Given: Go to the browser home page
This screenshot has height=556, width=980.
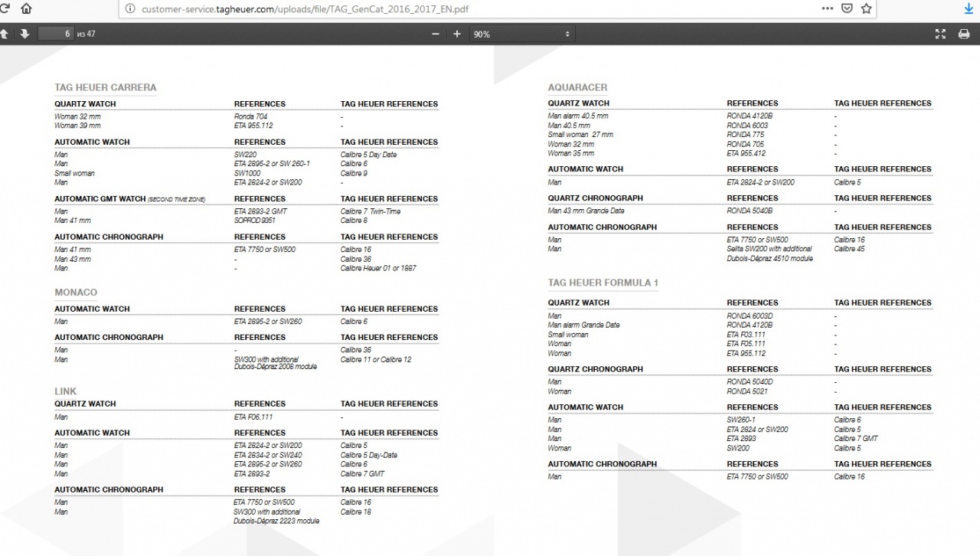Looking at the screenshot, I should point(26,9).
